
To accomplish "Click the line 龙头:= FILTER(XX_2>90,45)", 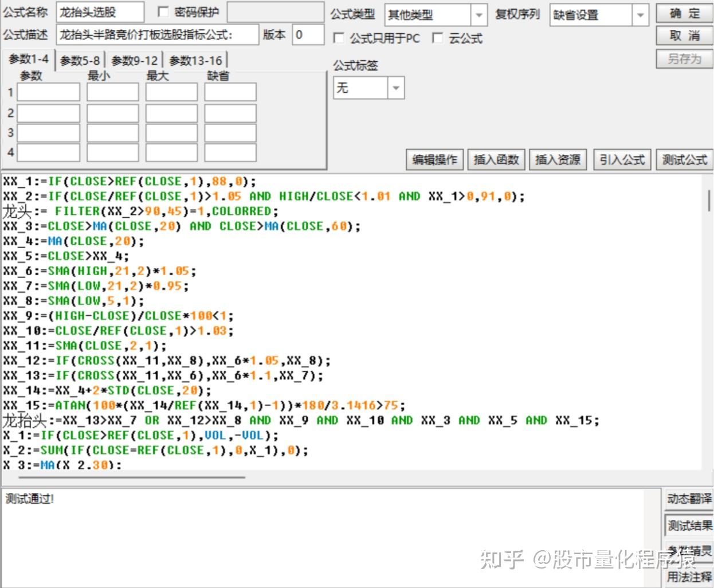I will point(140,211).
